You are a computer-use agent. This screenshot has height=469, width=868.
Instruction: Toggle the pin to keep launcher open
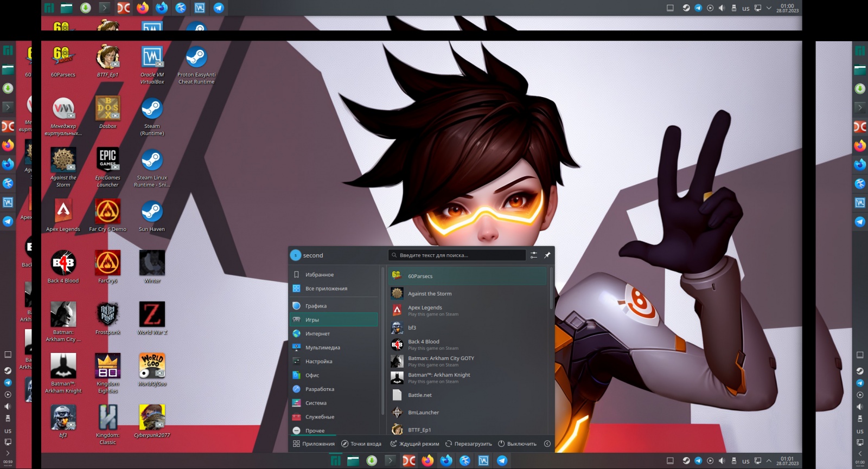coord(547,255)
